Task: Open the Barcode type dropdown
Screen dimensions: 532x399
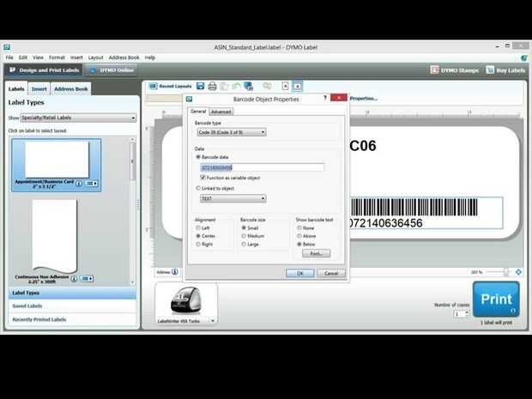Action: [x=232, y=132]
